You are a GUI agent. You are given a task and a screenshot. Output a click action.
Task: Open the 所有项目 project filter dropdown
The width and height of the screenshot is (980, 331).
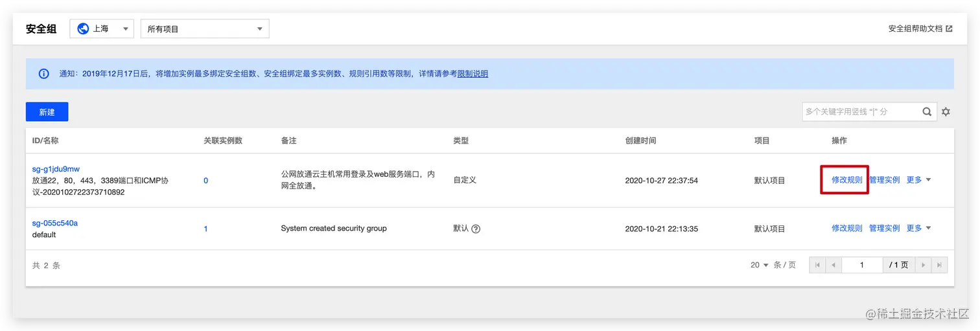point(205,29)
